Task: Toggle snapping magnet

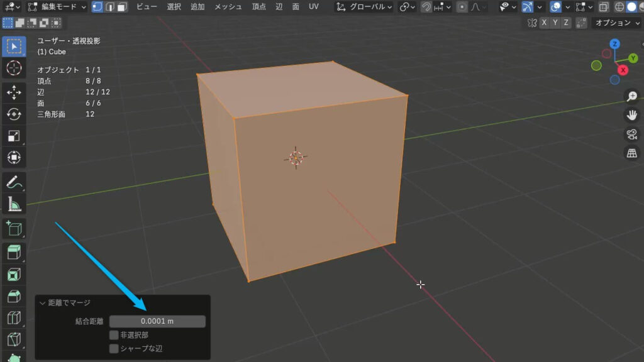Action: point(426,7)
